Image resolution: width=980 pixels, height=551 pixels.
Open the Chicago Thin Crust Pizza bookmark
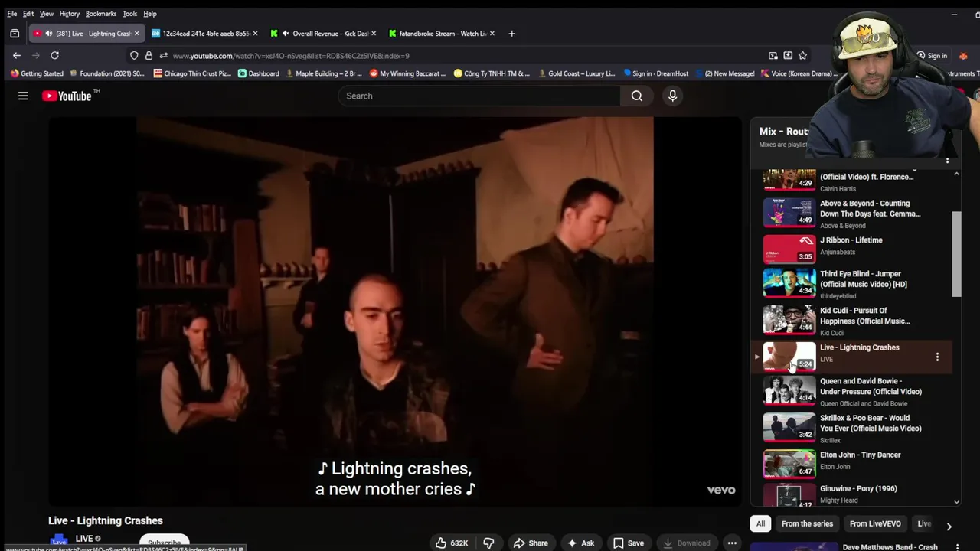tap(192, 73)
